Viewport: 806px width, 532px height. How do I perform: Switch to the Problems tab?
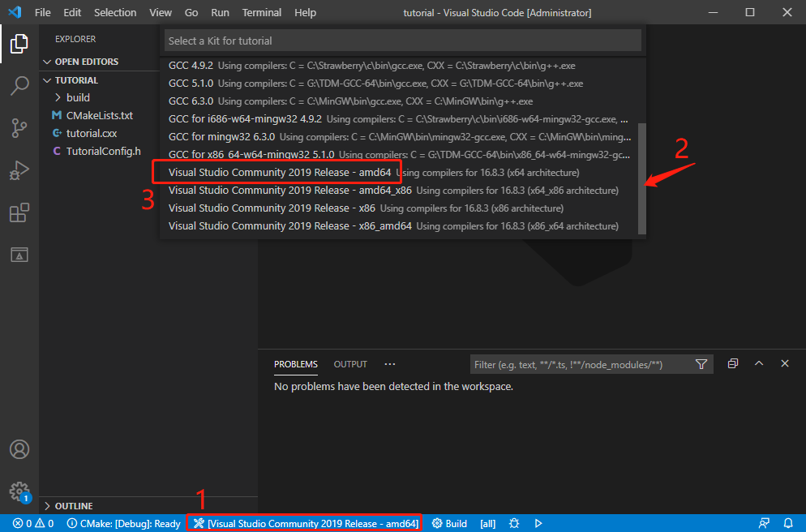pyautogui.click(x=296, y=364)
